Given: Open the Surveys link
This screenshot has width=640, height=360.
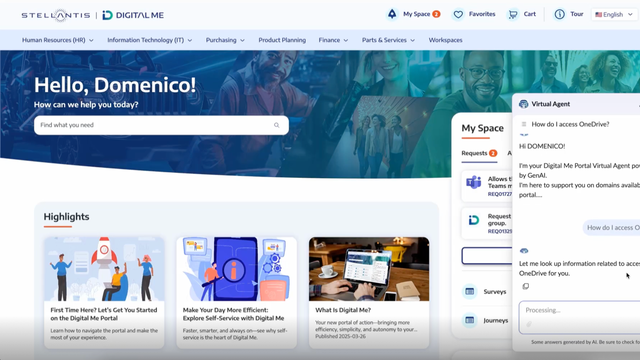Looking at the screenshot, I should coord(495,292).
